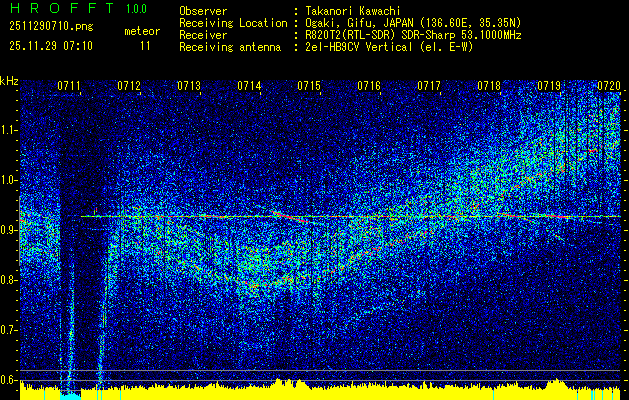Click frequency axis label 0.6
629x400 pixels.
8,380
